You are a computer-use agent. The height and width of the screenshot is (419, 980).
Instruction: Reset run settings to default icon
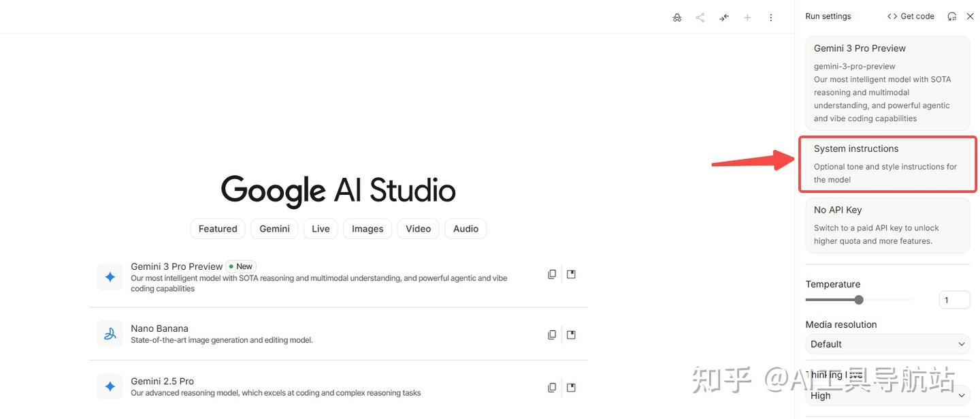pos(951,16)
